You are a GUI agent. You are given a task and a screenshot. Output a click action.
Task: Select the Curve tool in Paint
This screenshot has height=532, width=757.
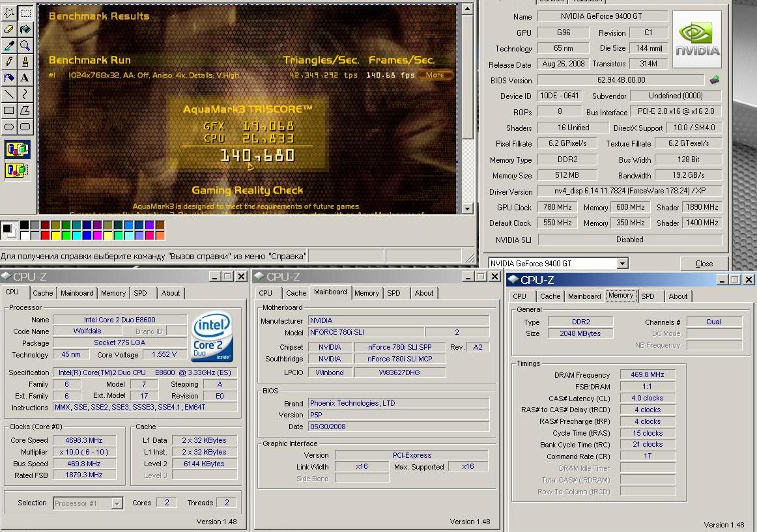[25, 94]
